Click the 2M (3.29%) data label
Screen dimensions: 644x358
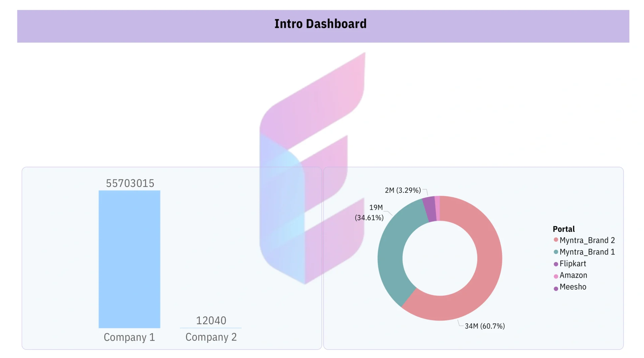click(402, 190)
